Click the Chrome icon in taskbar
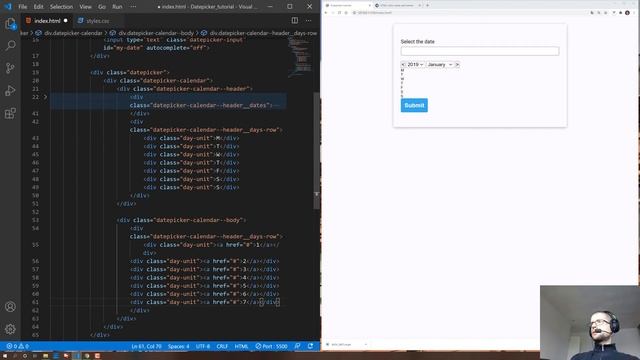640x360 pixels. 87,356
